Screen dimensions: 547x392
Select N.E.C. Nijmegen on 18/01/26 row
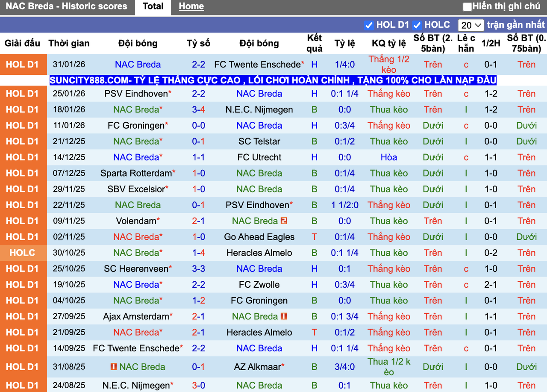coord(259,109)
